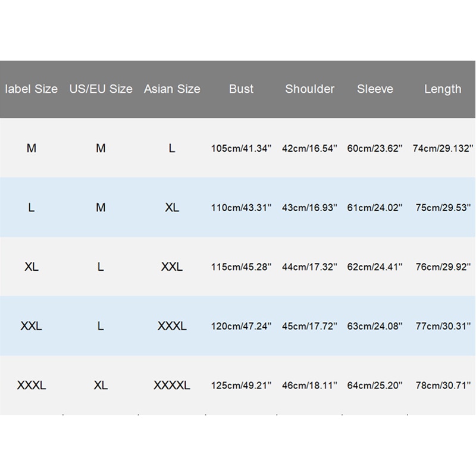The width and height of the screenshot is (476, 476).
Task: Select shoulder value 45cm/17.72"
Action: click(309, 326)
